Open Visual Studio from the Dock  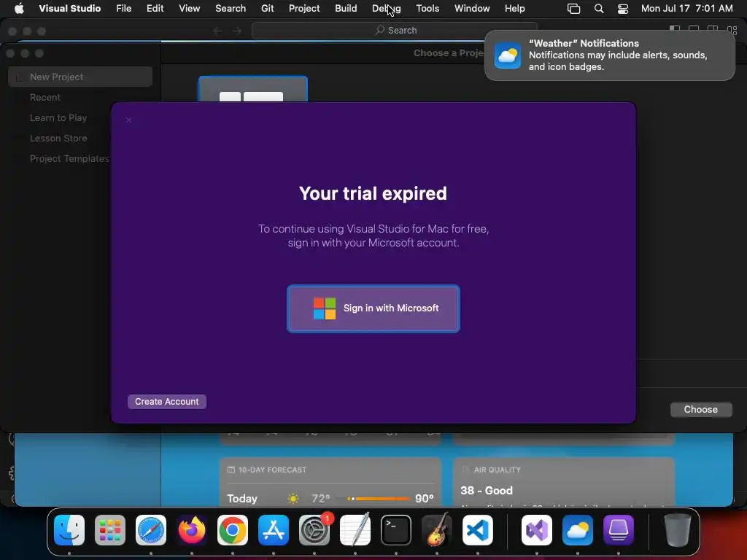(537, 530)
